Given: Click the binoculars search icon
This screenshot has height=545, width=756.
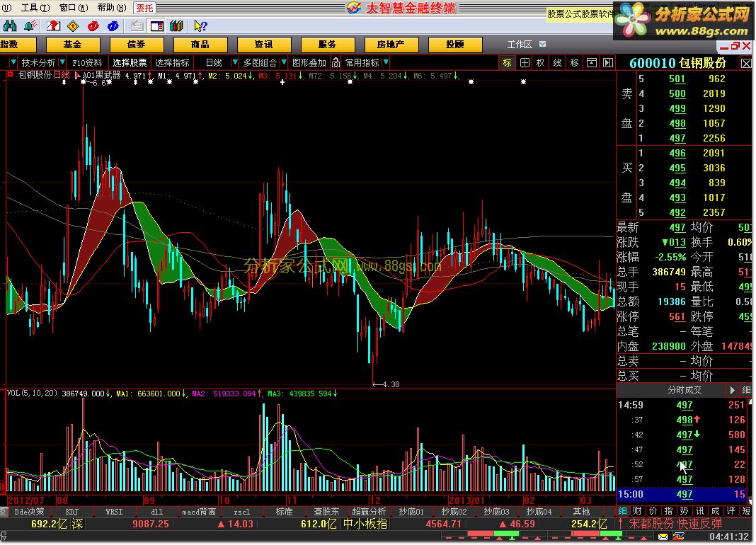Looking at the screenshot, I should [x=10, y=25].
